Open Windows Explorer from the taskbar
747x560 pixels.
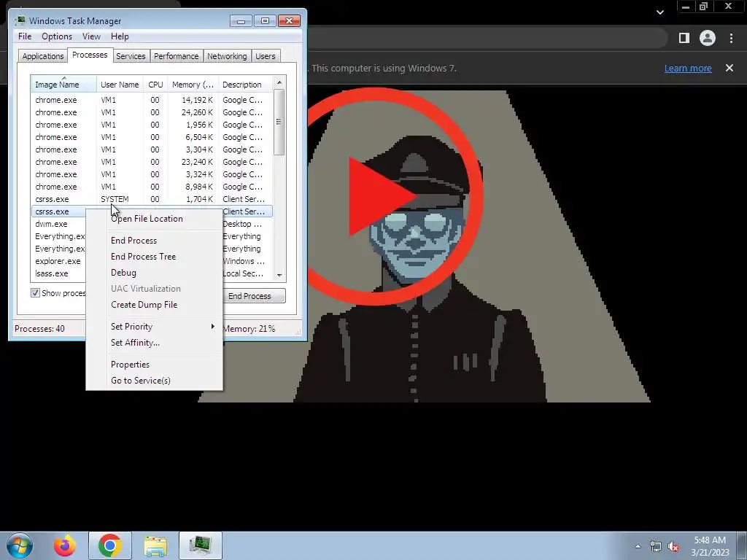click(156, 545)
